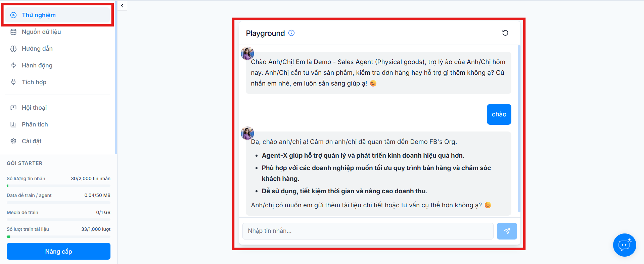Click the user's chào message bubble
The width and height of the screenshot is (644, 264).
(x=499, y=114)
